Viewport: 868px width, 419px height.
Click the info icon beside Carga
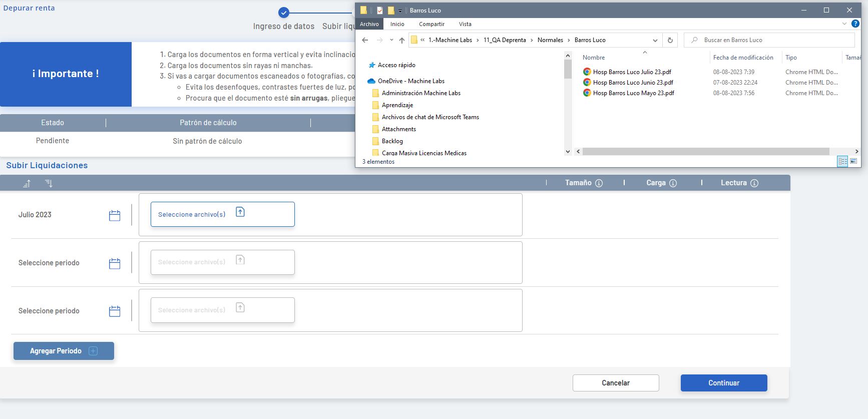point(673,183)
